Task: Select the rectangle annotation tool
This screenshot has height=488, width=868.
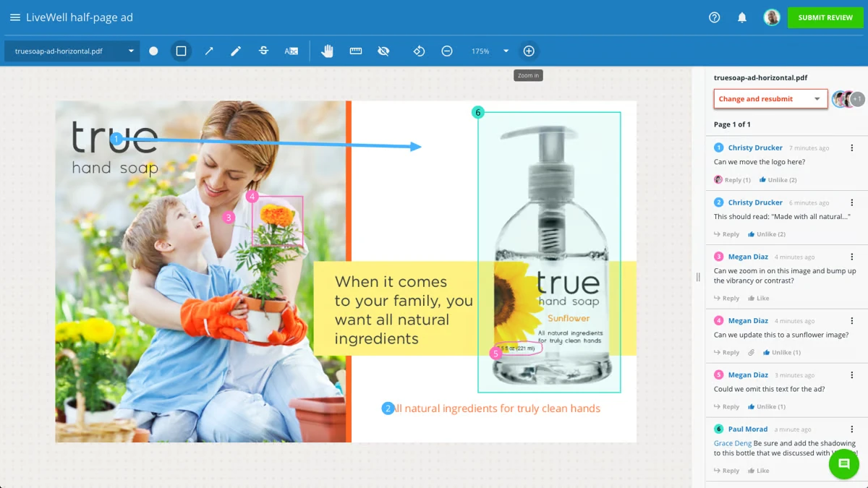Action: point(181,51)
